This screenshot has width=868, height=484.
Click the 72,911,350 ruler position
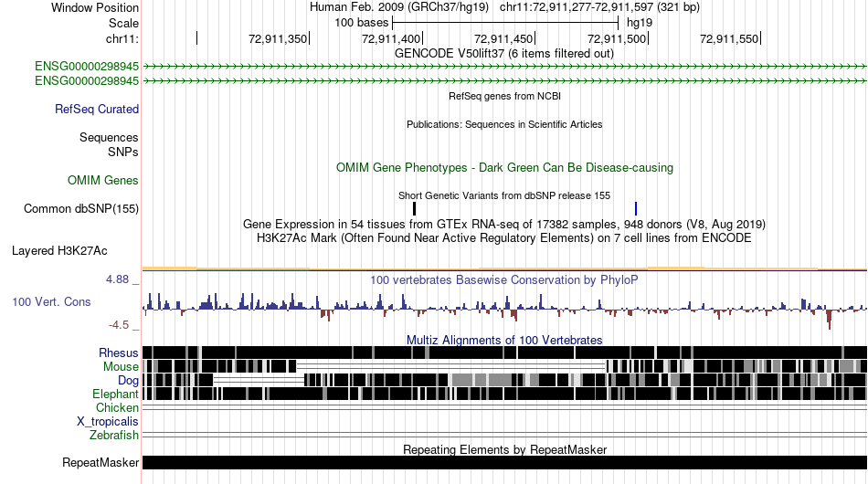pos(278,38)
